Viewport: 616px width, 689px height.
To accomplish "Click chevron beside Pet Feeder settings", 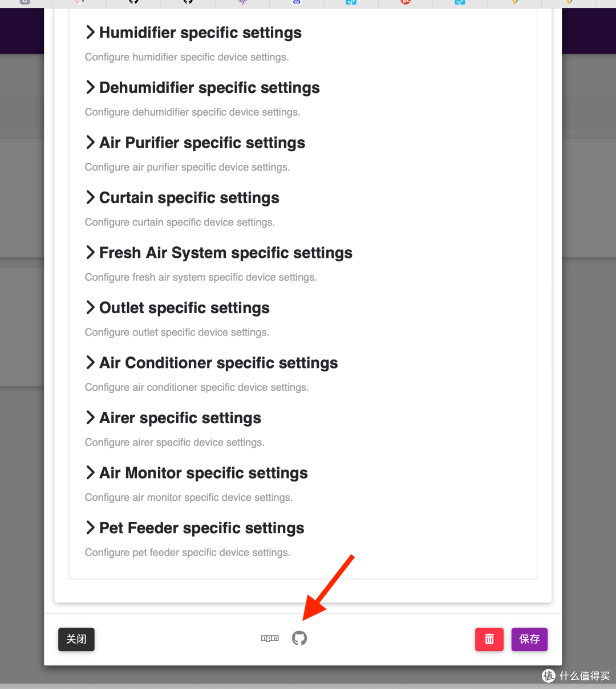I will pyautogui.click(x=90, y=528).
